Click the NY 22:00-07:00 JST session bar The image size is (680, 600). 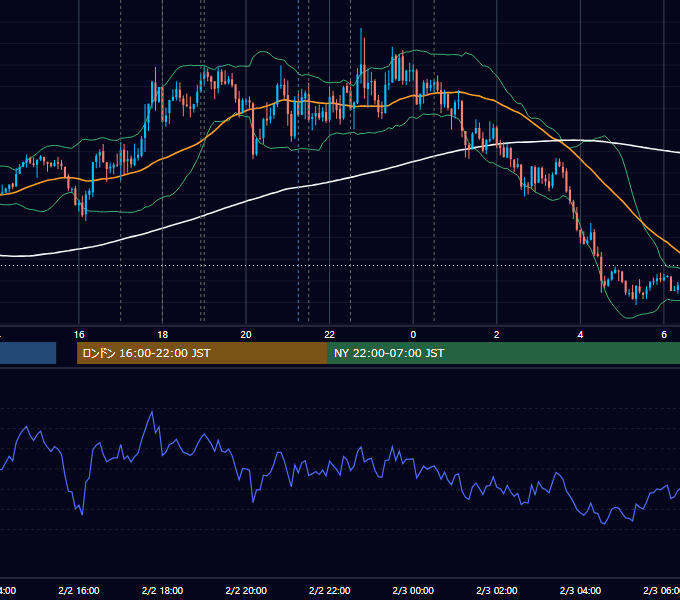tap(503, 353)
